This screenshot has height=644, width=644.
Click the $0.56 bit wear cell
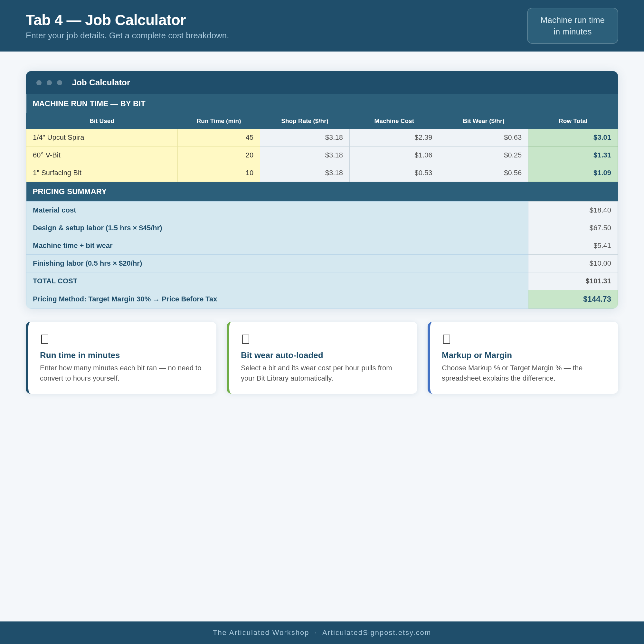[483, 173]
